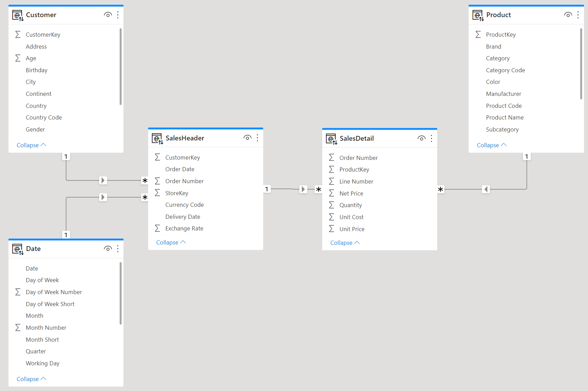Click the Collapse link on Customer
The width and height of the screenshot is (588, 391).
[x=31, y=145]
